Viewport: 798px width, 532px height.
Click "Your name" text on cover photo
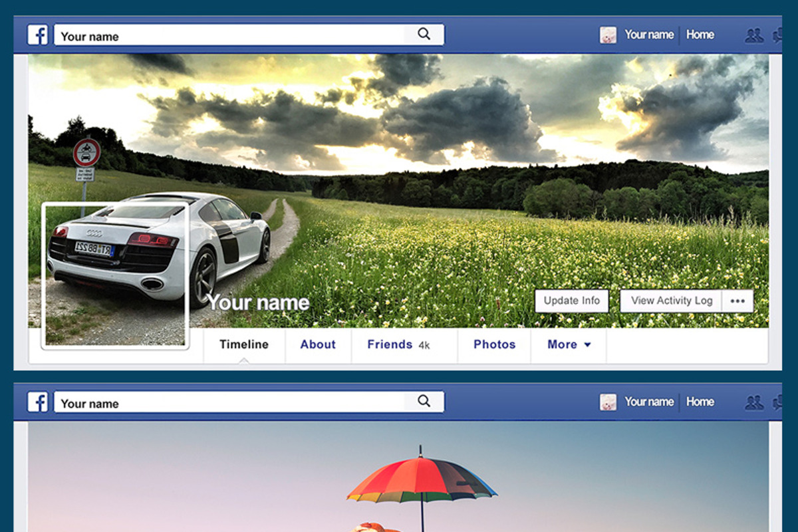(x=258, y=303)
